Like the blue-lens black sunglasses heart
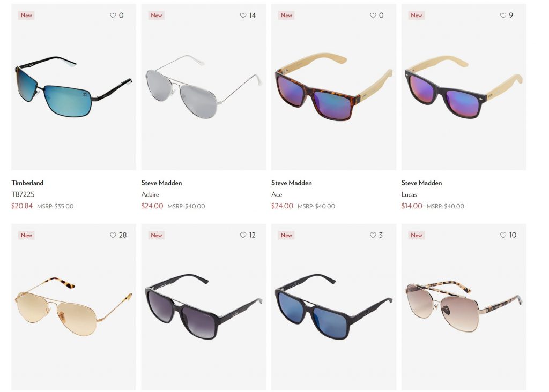The height and width of the screenshot is (392, 549). click(373, 235)
